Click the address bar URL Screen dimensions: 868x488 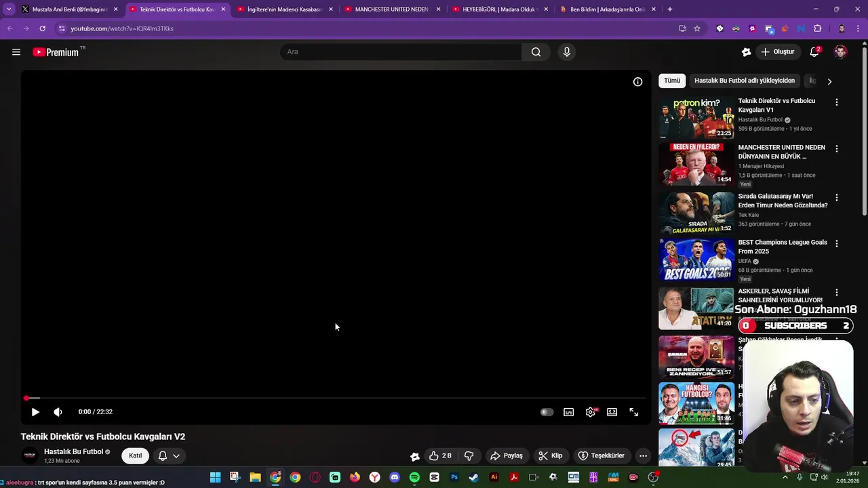point(122,28)
